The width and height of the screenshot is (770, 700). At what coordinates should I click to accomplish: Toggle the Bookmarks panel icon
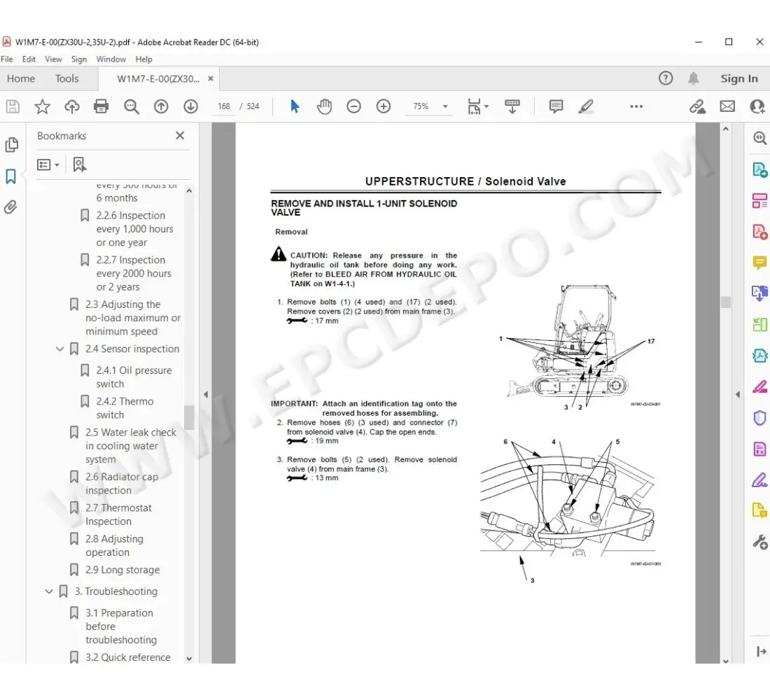11,176
